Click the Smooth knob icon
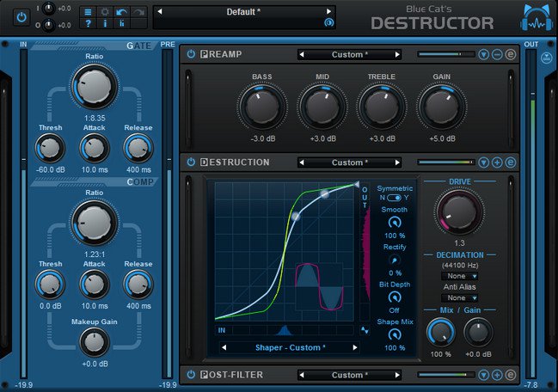Viewport: 558px width, 392px height. point(395,223)
